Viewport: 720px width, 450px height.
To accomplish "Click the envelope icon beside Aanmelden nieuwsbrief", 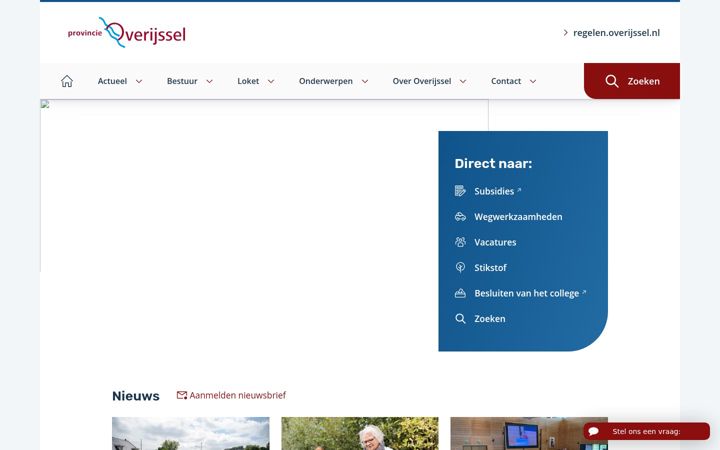I will point(182,395).
